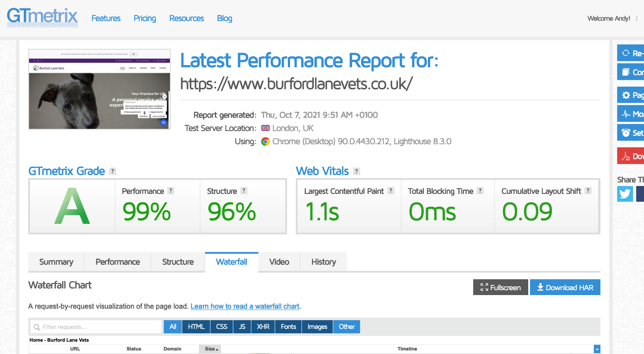The height and width of the screenshot is (354, 644).
Task: Click the Cumulative Layout Shift help icon
Action: [x=588, y=191]
